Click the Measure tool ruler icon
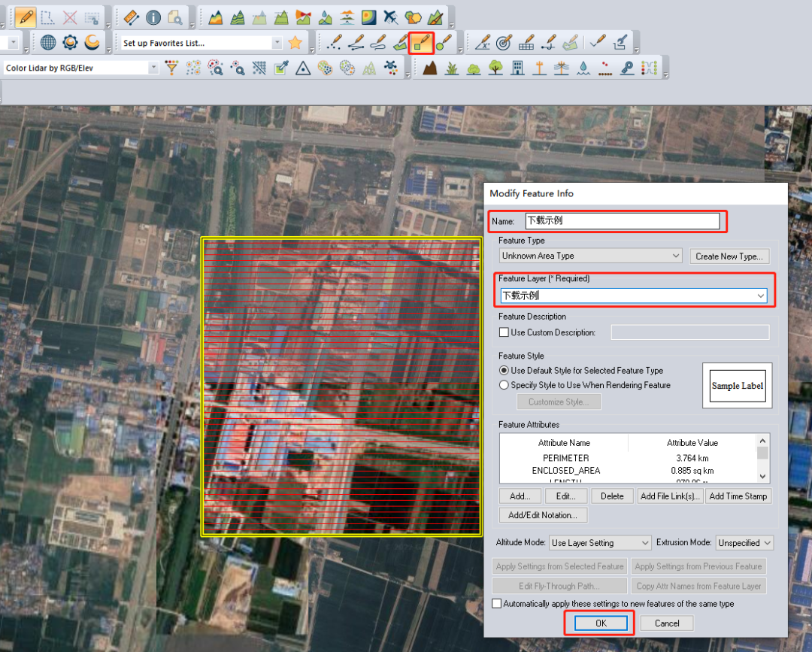 [x=131, y=17]
